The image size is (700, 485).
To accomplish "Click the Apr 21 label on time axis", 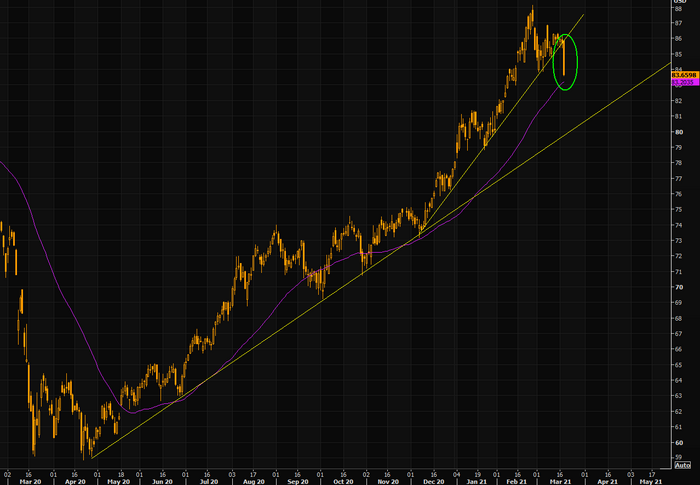I will 608,481.
